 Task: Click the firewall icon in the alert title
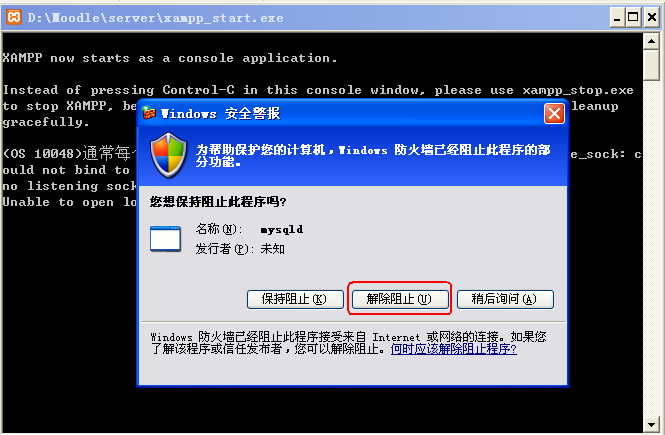pyautogui.click(x=149, y=113)
